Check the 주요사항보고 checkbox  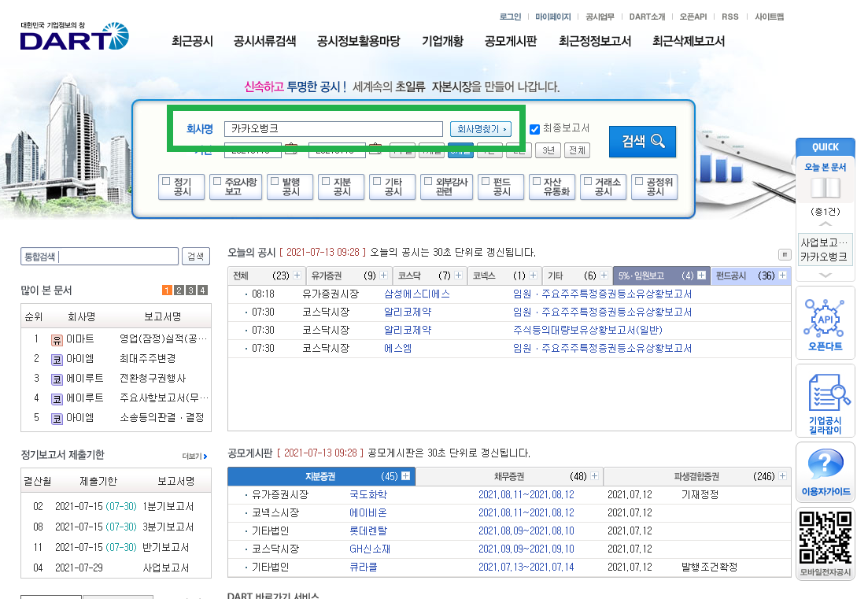pyautogui.click(x=217, y=181)
